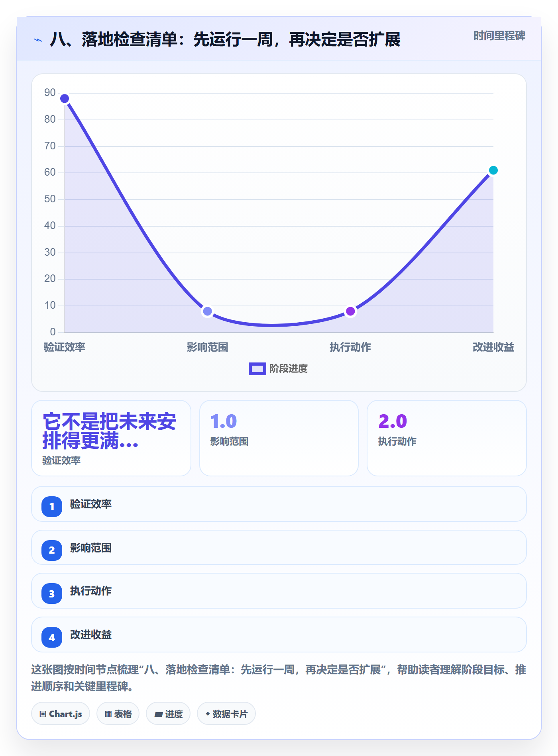Screen dimensions: 558x756
Task: Click the 验证效率 x-axis label
Action: (x=65, y=347)
